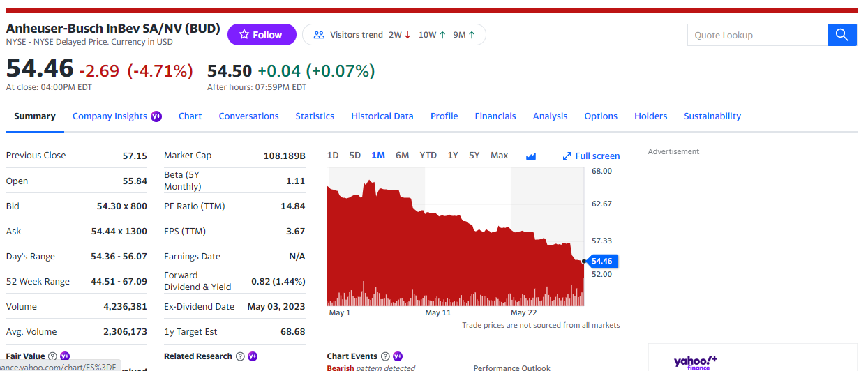This screenshot has width=868, height=371.
Task: Click the Related Research heading
Action: [198, 356]
